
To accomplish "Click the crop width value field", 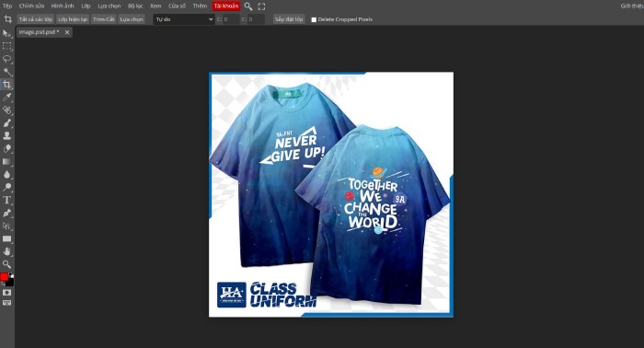I will 231,19.
